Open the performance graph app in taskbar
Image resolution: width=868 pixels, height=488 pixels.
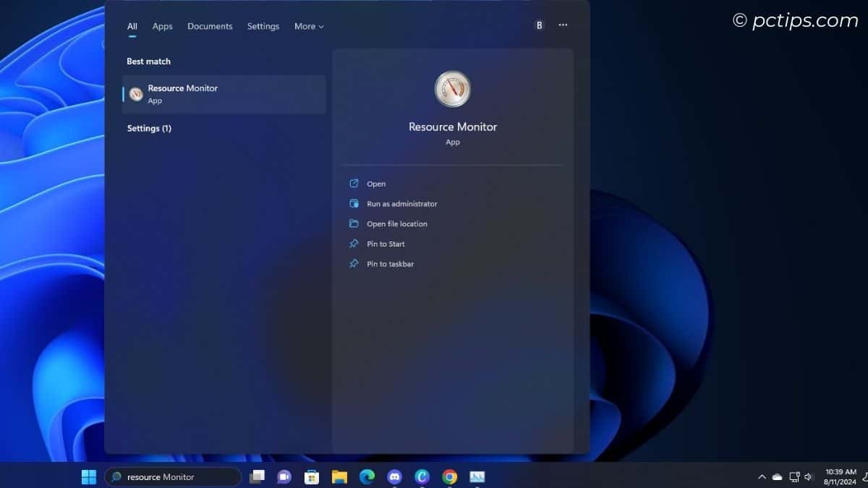477,477
